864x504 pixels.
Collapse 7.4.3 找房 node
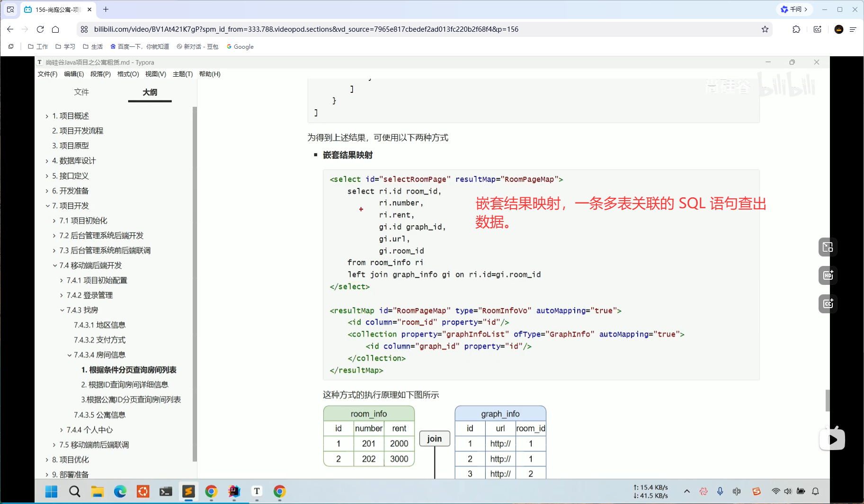[x=62, y=310]
